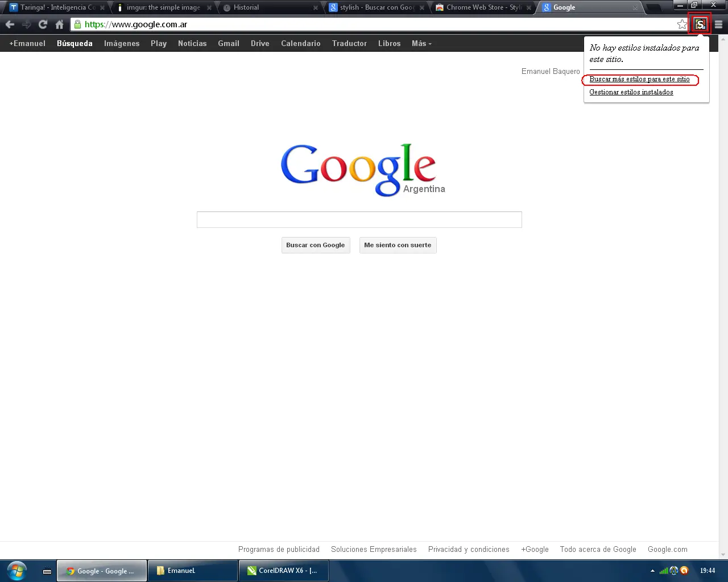Viewport: 728px width, 582px height.
Task: Open Play in the Google bar
Action: point(159,43)
